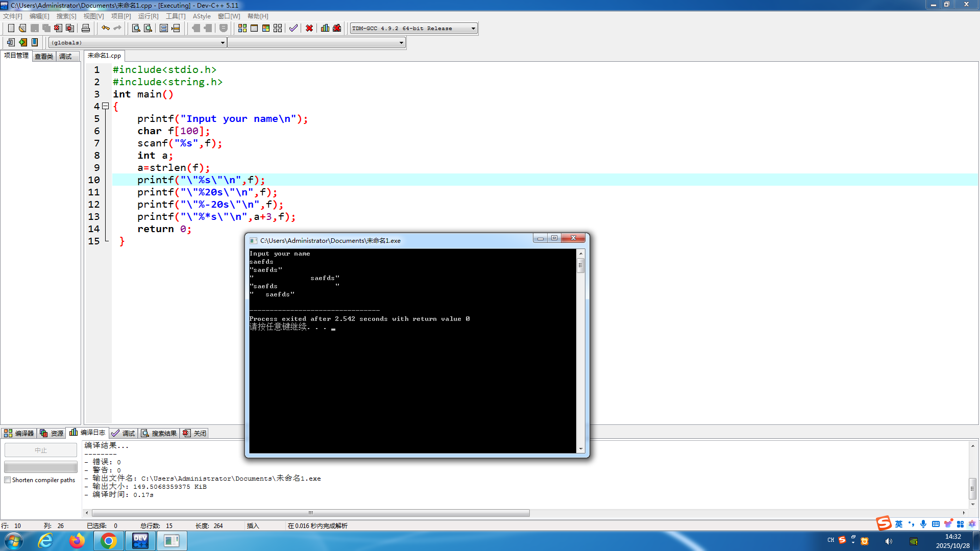The height and width of the screenshot is (551, 980).
Task: Click the New file toolbar icon
Action: click(11, 28)
